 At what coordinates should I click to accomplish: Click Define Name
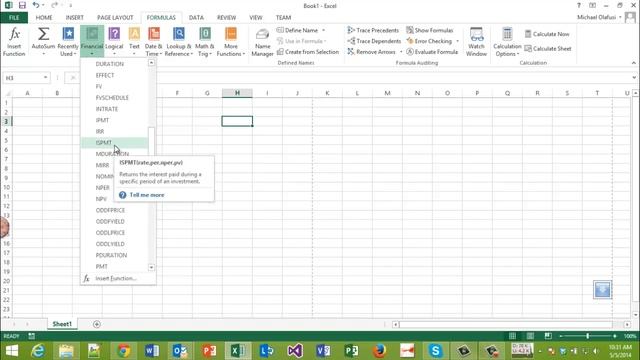pyautogui.click(x=297, y=30)
